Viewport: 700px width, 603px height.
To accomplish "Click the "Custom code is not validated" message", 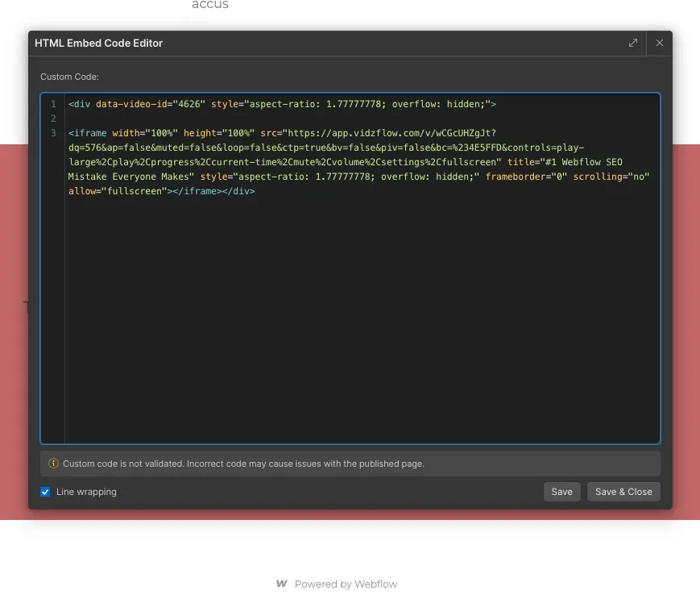I will point(244,464).
